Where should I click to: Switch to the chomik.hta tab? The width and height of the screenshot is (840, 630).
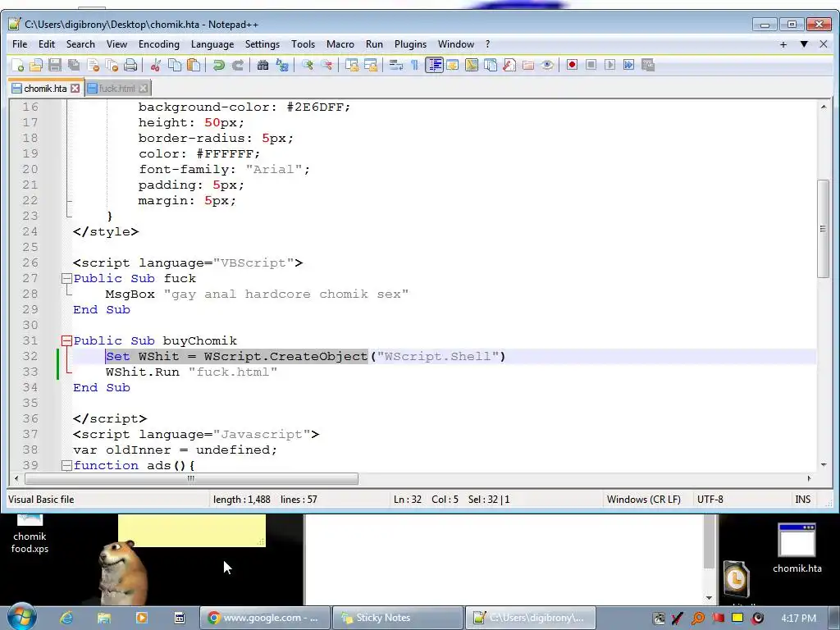[46, 89]
